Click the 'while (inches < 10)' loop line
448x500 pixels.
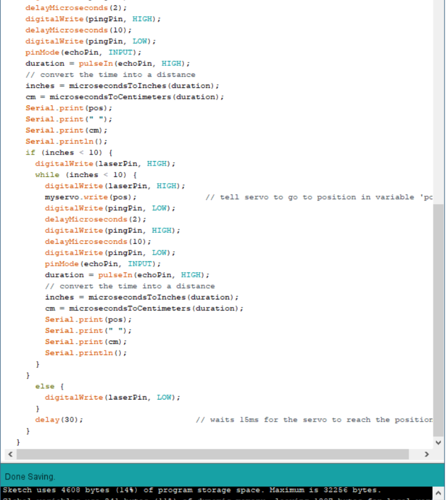[x=77, y=174]
